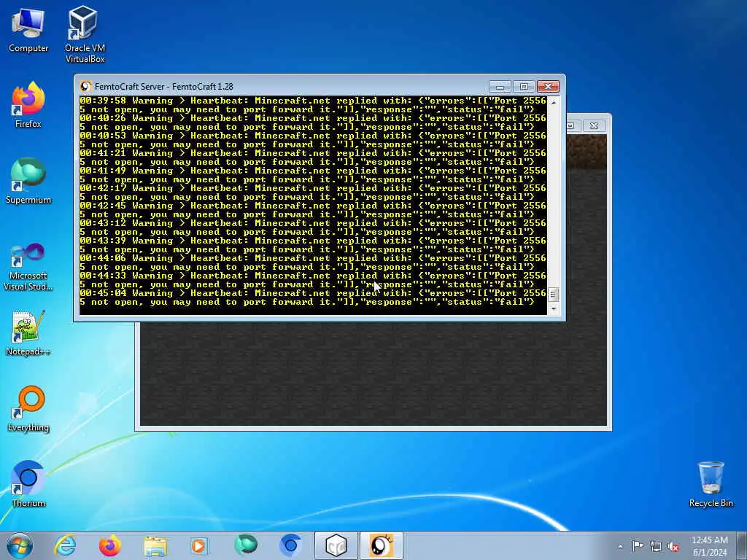
Task: Open the Windows Start menu
Action: 20,545
